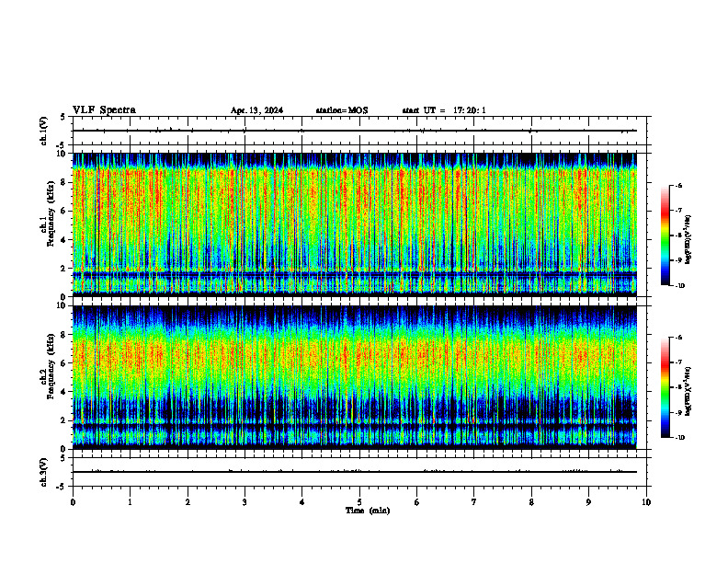Click time-axis tick label "10" at right end
This screenshot has width=728, height=563.
pos(646,502)
